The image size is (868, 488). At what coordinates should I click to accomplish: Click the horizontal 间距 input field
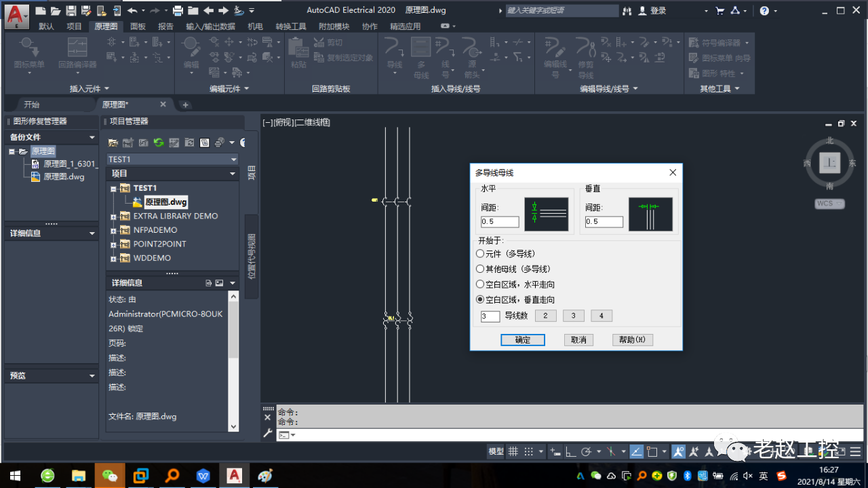click(x=500, y=222)
